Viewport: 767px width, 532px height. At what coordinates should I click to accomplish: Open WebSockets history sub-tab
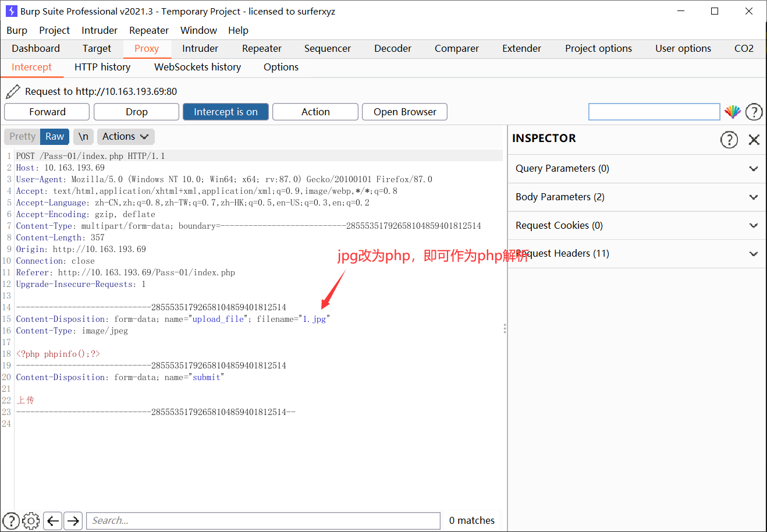tap(198, 67)
